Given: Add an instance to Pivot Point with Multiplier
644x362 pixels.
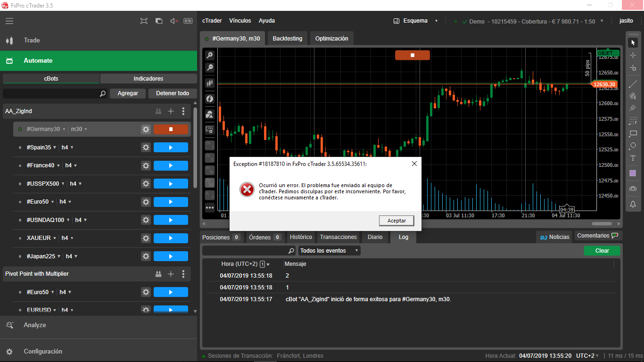Looking at the screenshot, I should click(x=171, y=274).
